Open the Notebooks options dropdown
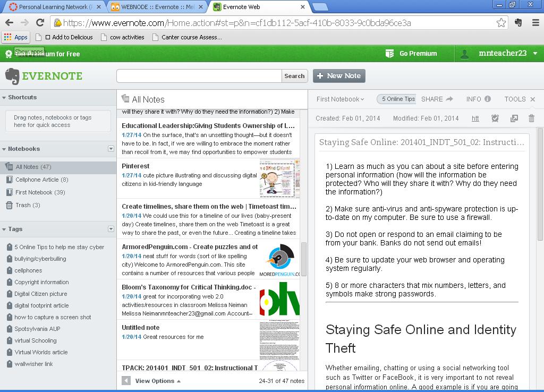This screenshot has height=392, width=544. [111, 149]
